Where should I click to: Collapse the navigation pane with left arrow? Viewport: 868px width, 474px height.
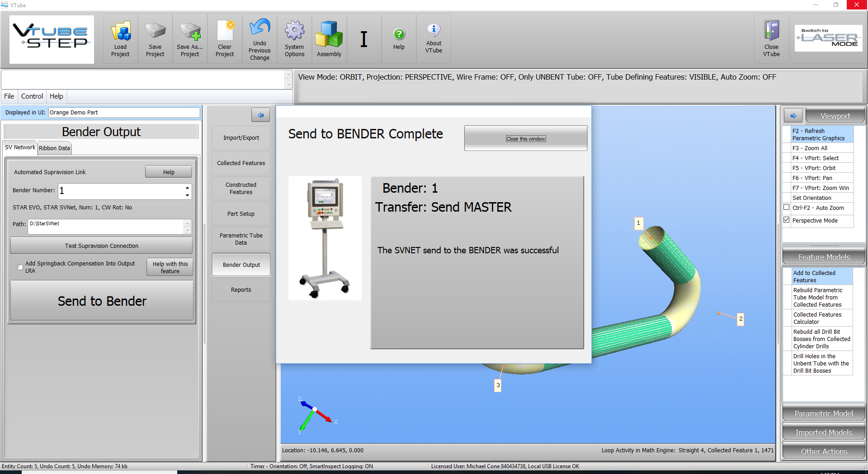(x=261, y=115)
